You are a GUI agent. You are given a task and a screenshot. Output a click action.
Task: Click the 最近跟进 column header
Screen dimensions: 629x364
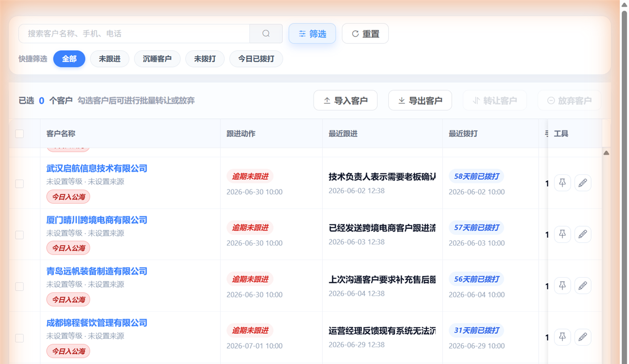[x=343, y=134]
